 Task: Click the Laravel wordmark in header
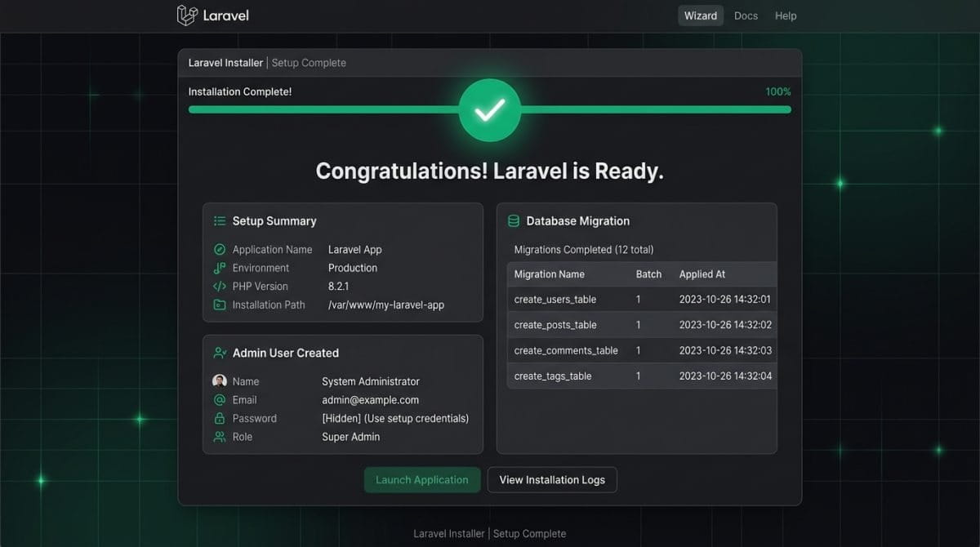coord(226,16)
